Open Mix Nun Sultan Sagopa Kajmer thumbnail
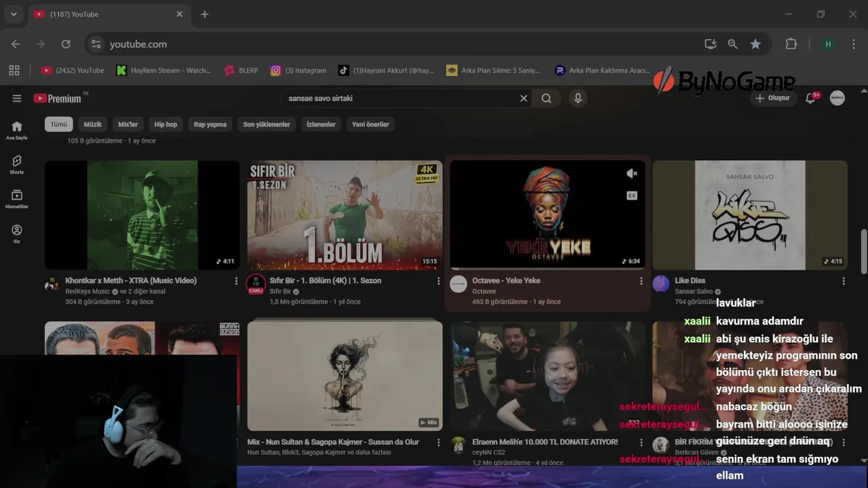 click(x=344, y=376)
